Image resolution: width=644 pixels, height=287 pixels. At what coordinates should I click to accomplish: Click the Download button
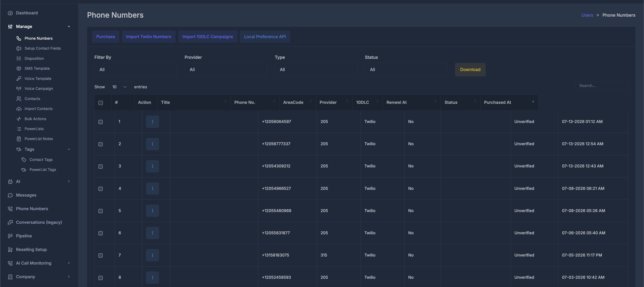pos(470,70)
